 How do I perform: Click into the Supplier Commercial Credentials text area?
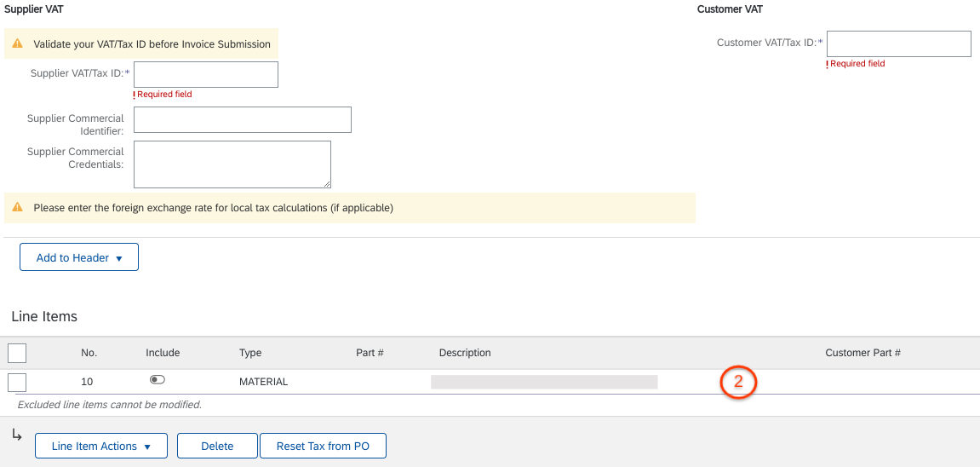pyautogui.click(x=232, y=164)
